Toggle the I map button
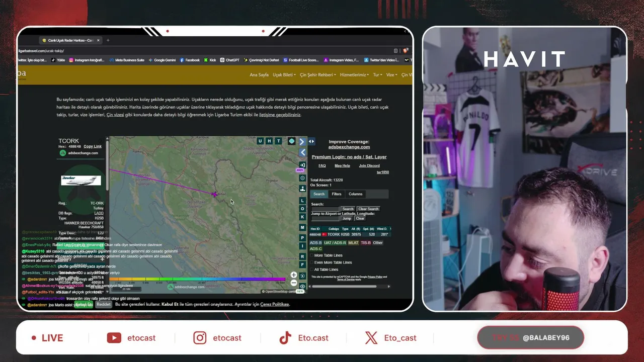 point(302,246)
